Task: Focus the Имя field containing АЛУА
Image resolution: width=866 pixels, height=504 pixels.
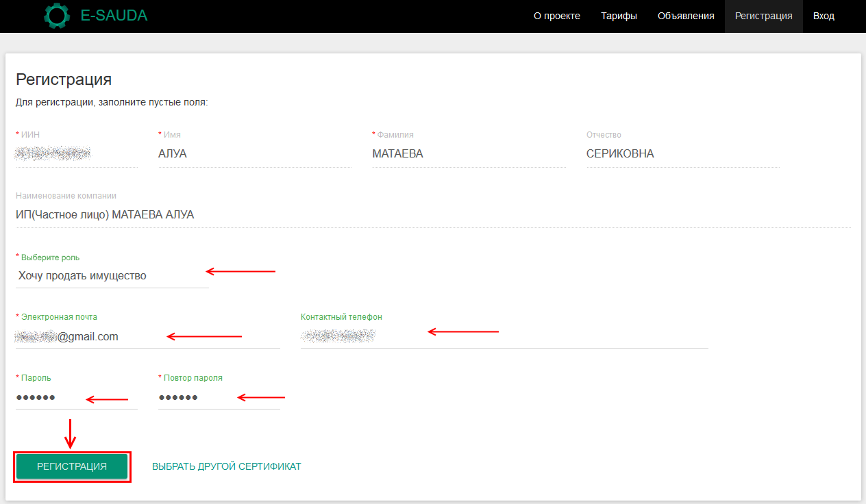Action: click(254, 154)
